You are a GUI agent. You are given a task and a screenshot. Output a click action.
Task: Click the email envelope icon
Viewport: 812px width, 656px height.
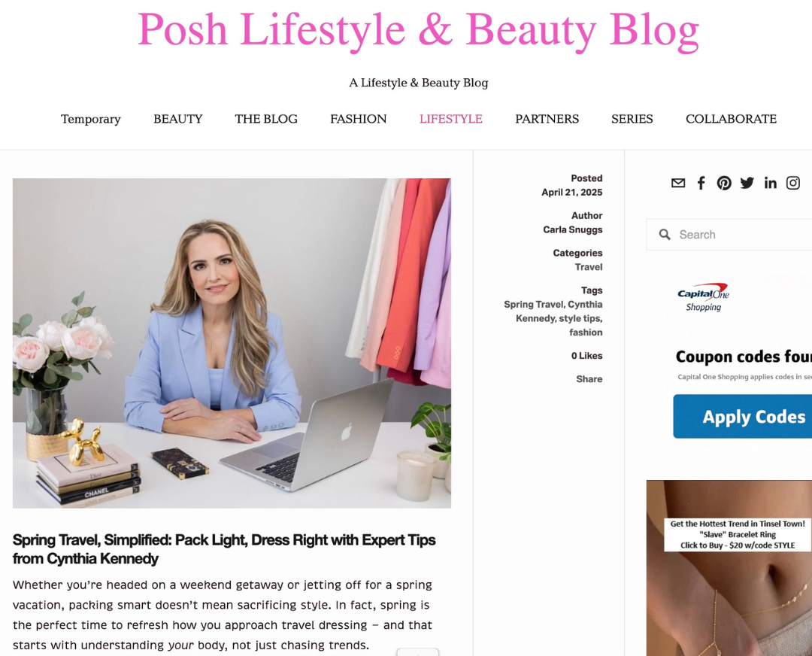point(678,183)
